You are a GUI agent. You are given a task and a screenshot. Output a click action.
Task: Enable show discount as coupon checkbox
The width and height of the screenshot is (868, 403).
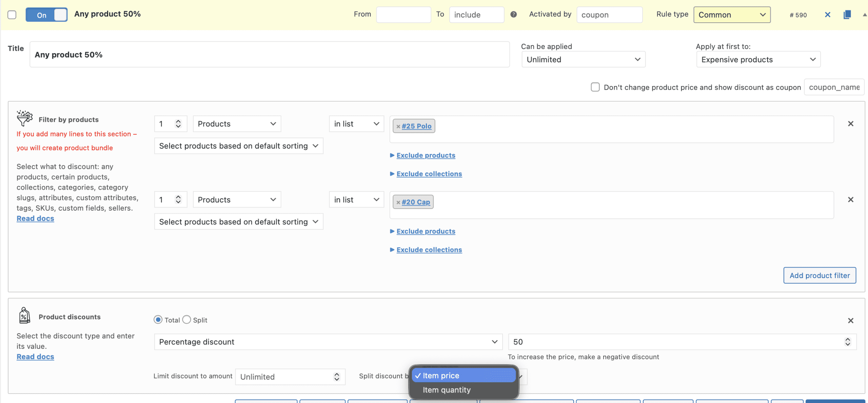pyautogui.click(x=595, y=87)
